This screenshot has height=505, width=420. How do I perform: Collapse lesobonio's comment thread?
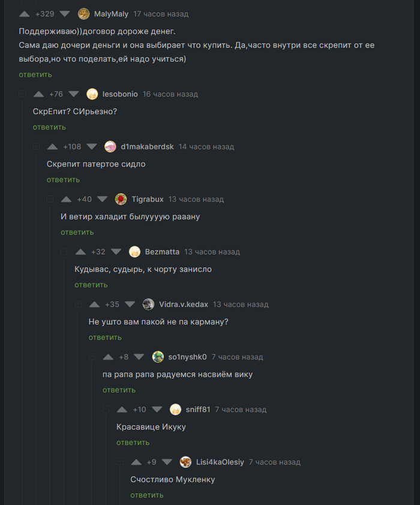22,94
